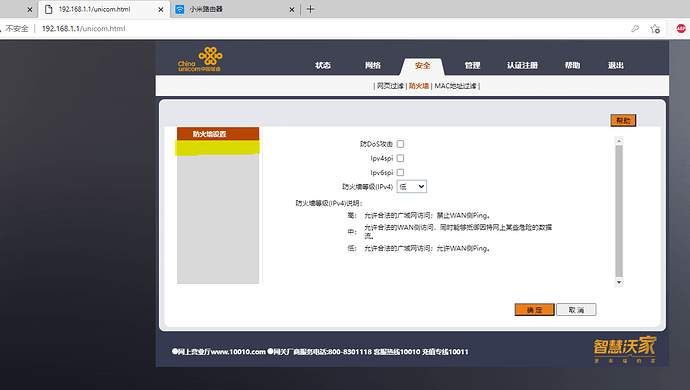The image size is (690, 390).
Task: Click the 防火墙等级(IPv4)说明 heading text
Action: click(329, 203)
